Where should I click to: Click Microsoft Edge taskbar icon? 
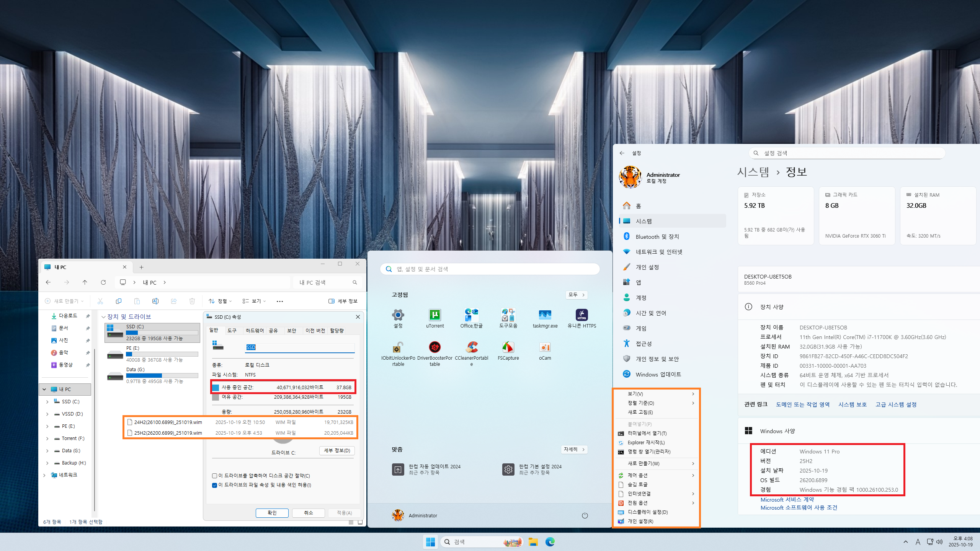tap(550, 542)
